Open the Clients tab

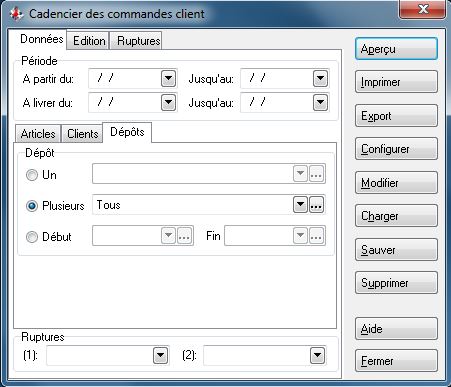[83, 134]
